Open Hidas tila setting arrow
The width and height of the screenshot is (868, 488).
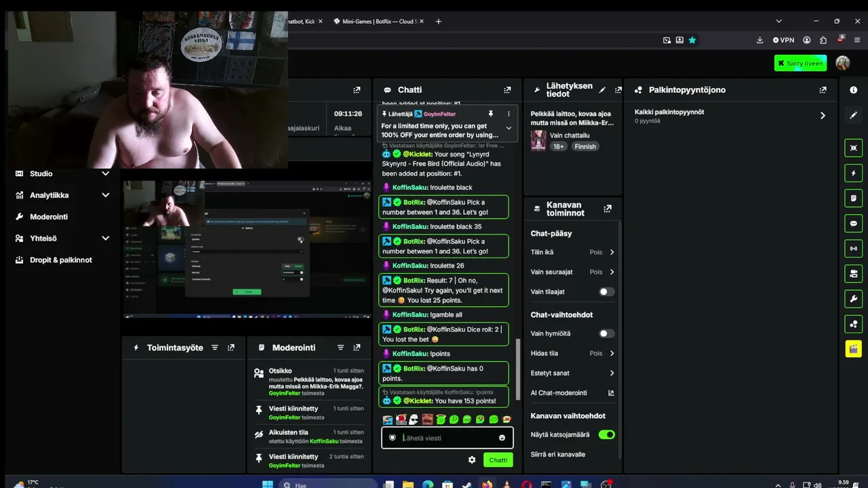coord(612,353)
